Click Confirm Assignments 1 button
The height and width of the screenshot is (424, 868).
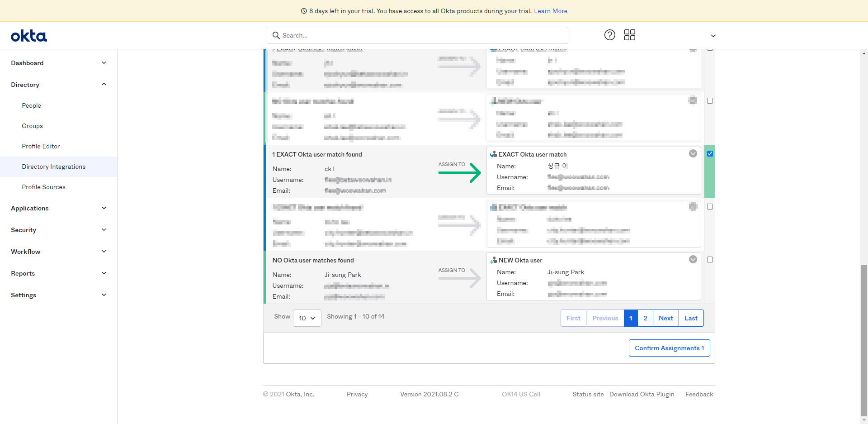(x=669, y=348)
